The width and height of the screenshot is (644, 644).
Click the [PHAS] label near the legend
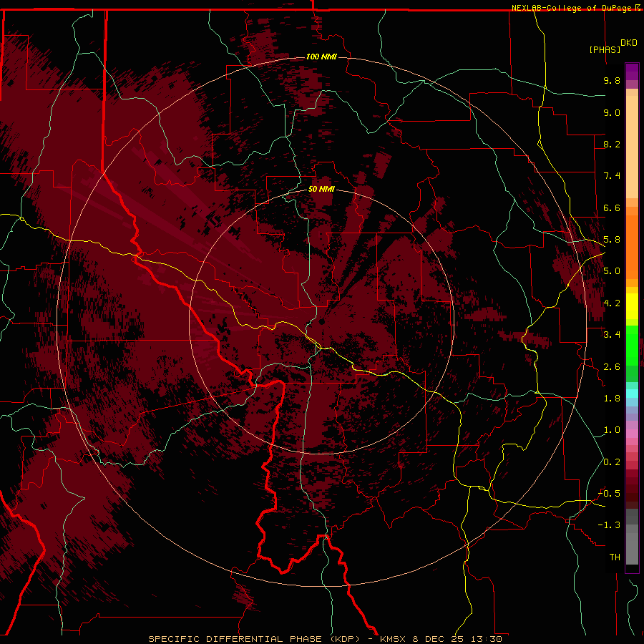click(605, 49)
